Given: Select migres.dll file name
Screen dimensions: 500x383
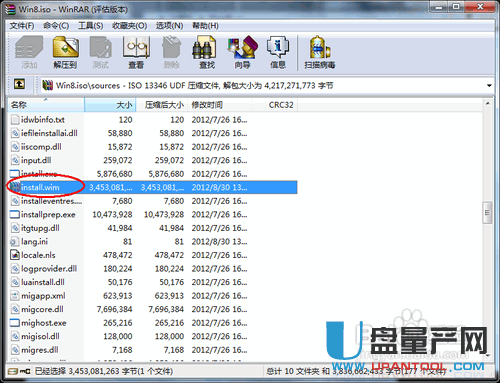Looking at the screenshot, I should point(40,350).
